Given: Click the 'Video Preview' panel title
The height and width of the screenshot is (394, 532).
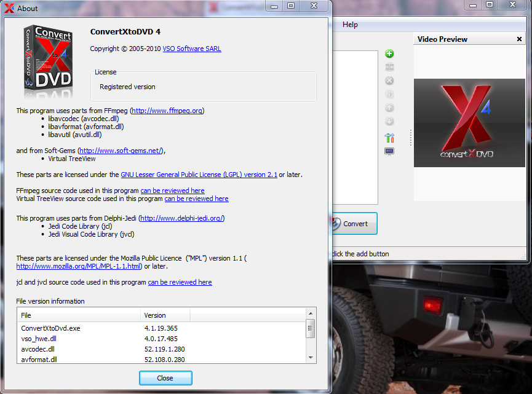Looking at the screenshot, I should 442,39.
